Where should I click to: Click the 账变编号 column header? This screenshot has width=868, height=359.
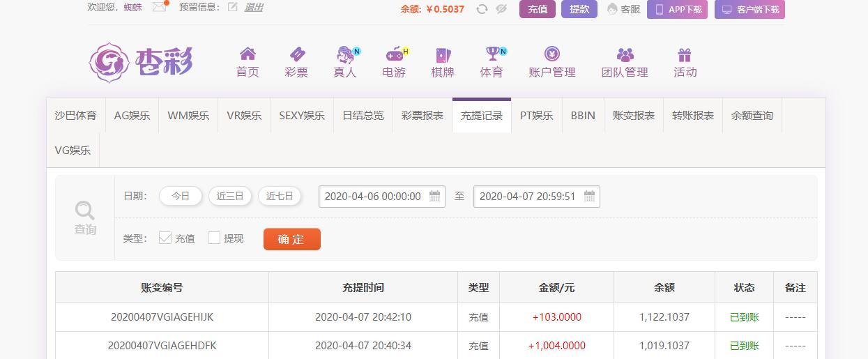tap(162, 287)
